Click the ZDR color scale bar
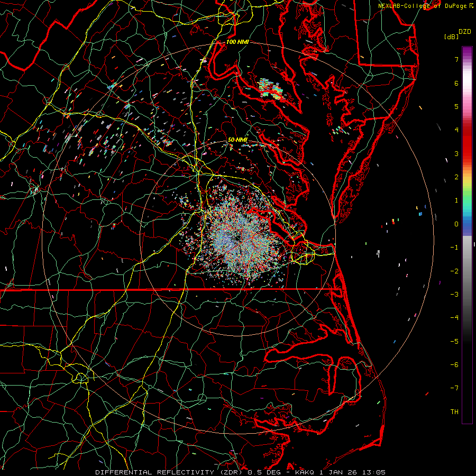Viewport: 476px width, 476px height. tap(467, 235)
